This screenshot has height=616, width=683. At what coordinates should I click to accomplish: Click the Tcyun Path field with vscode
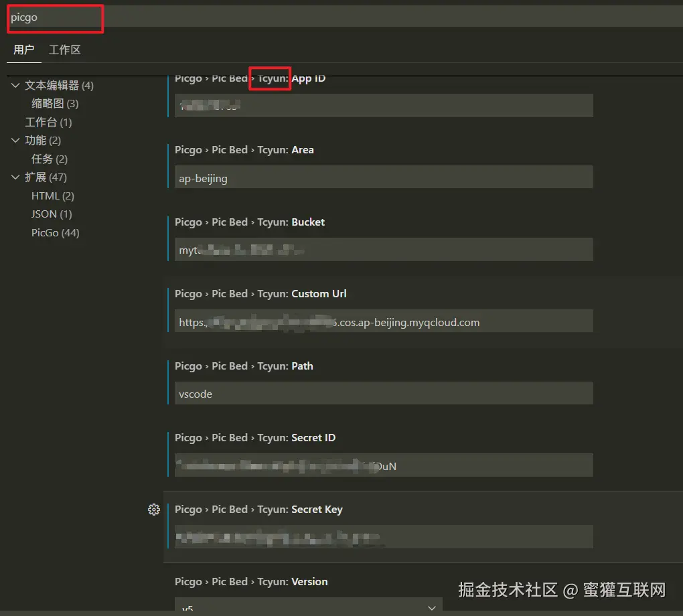pos(384,394)
